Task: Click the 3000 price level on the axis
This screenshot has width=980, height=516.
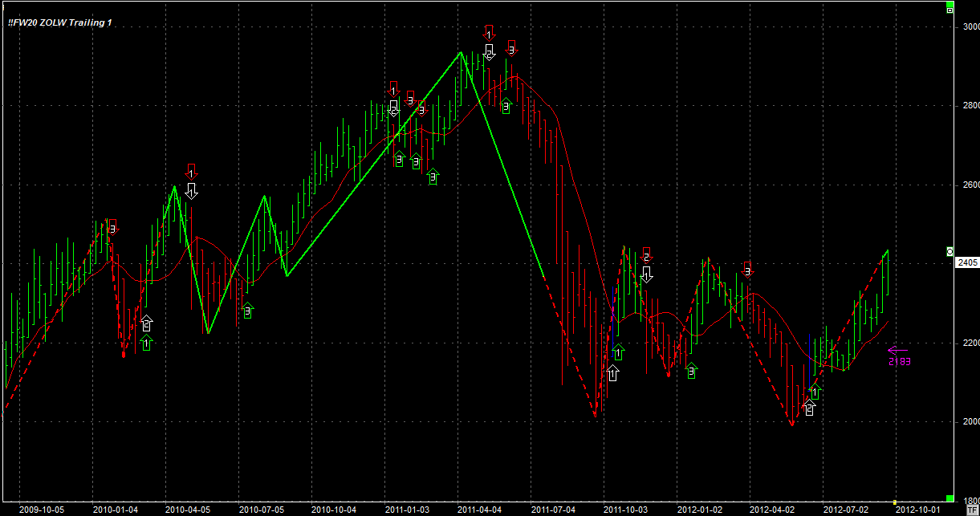Action: click(970, 27)
